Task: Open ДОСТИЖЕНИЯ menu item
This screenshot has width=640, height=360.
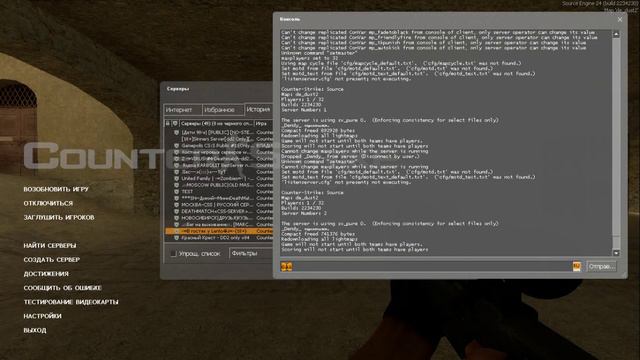Action: (46, 274)
